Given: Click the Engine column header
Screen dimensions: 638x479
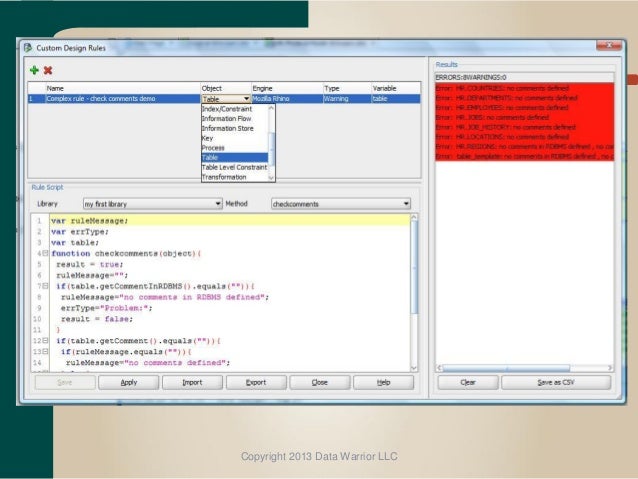Looking at the screenshot, I should (x=287, y=88).
